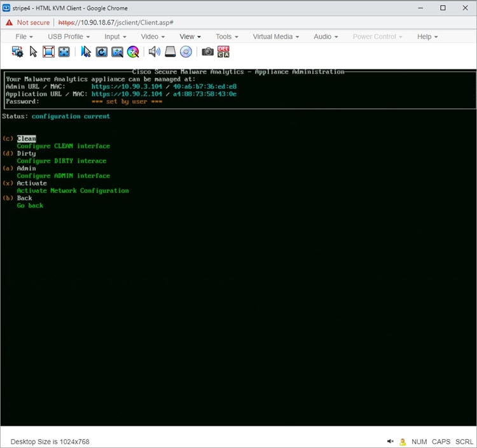The width and height of the screenshot is (477, 448).
Task: Click 'Configure DIRTY interace' description text
Action: tap(62, 161)
